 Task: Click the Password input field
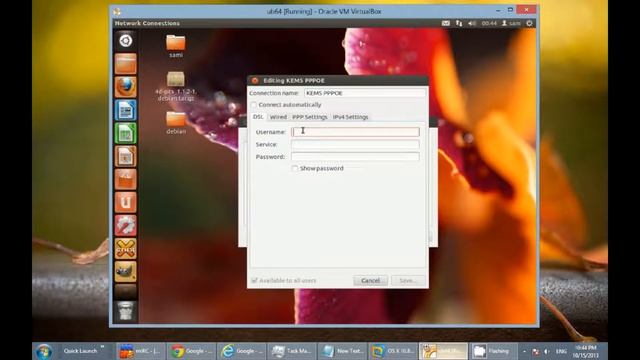[x=355, y=156]
